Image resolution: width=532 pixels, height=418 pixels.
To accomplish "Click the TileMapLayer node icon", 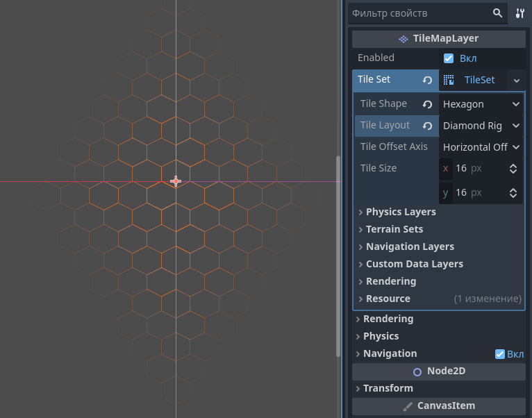I will pos(404,39).
